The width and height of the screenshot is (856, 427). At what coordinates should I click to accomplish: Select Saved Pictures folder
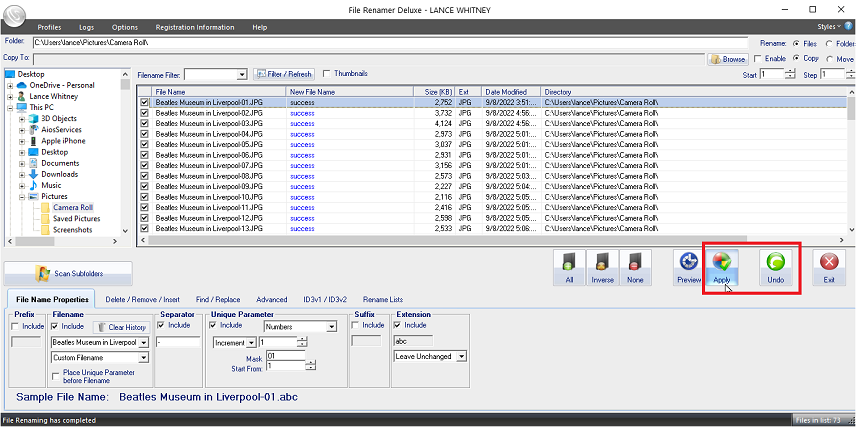(76, 218)
